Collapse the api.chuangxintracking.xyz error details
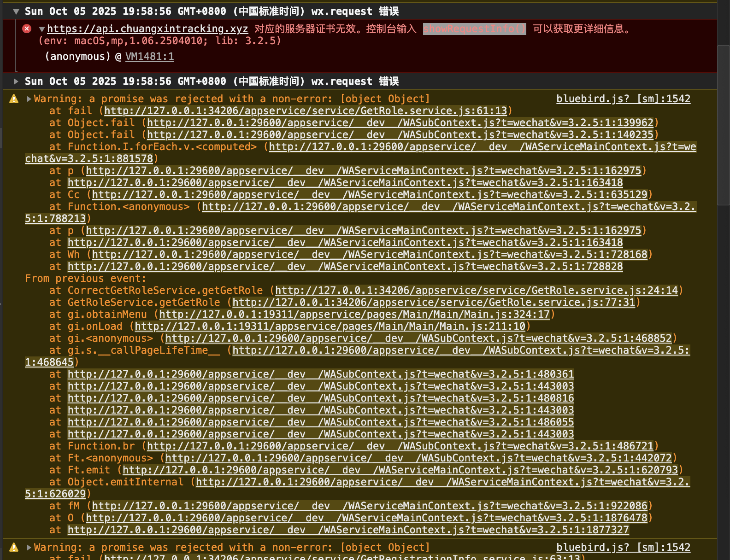The width and height of the screenshot is (730, 560). 42,29
